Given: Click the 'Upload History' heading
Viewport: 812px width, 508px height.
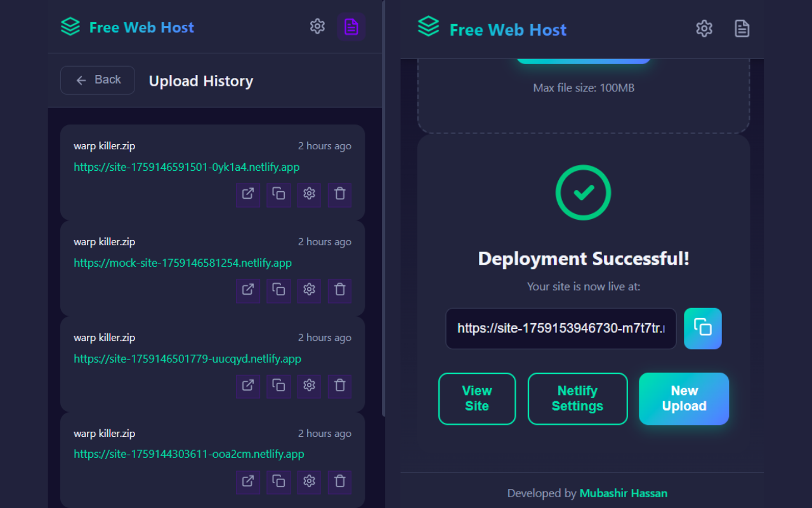Looking at the screenshot, I should click(x=201, y=81).
